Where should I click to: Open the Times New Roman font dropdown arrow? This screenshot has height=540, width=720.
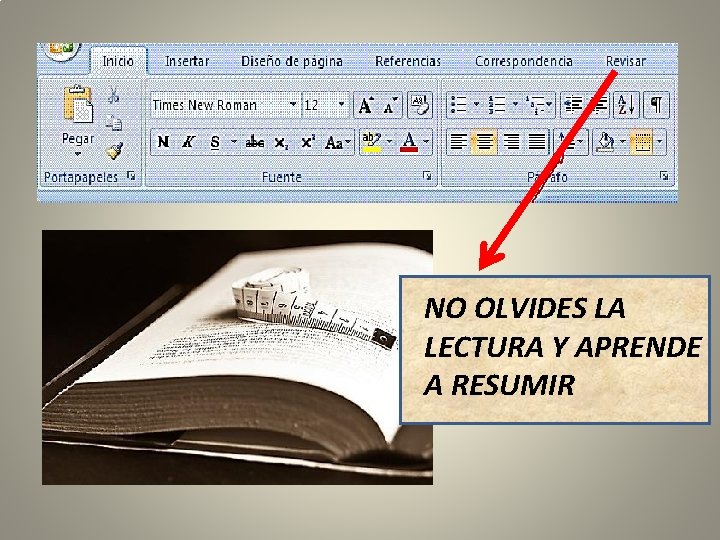pos(292,105)
